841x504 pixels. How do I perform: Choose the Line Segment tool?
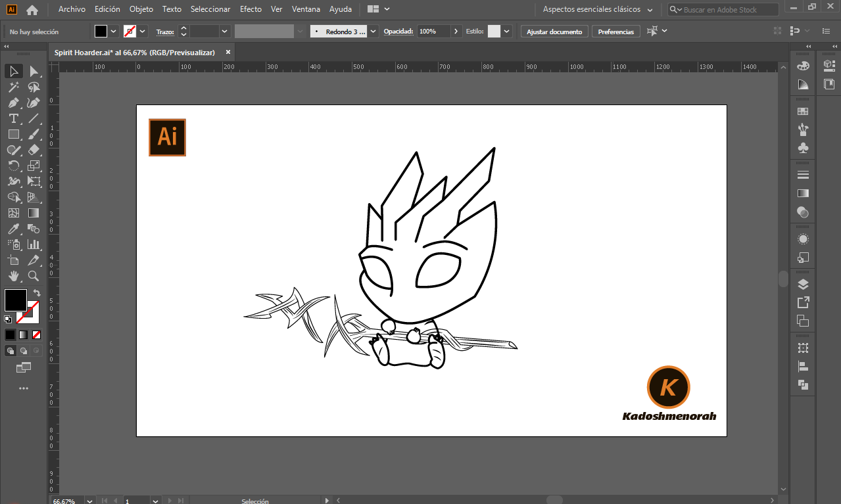(x=34, y=118)
